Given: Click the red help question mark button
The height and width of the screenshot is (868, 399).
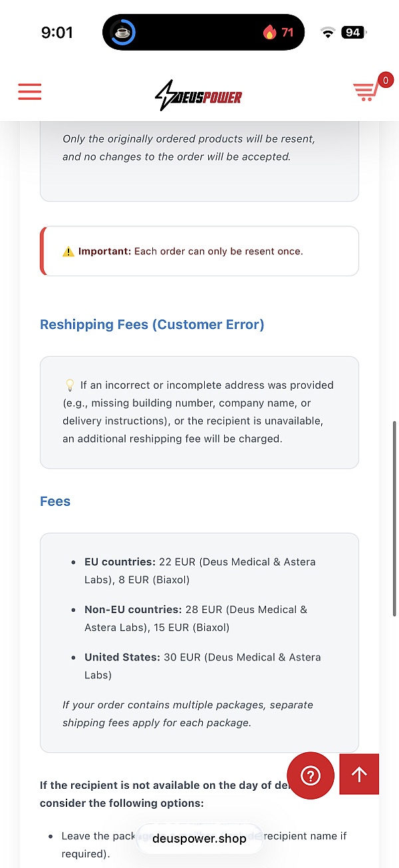Looking at the screenshot, I should (311, 775).
